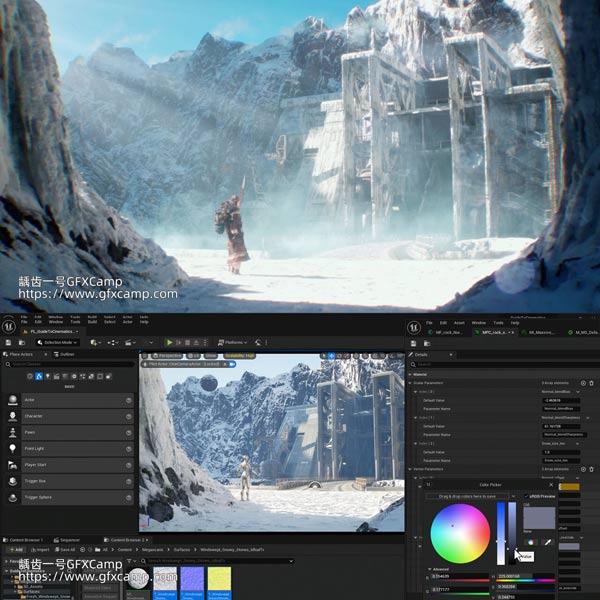
Task: Delete all Scalar Parameters array elements
Action: (592, 383)
